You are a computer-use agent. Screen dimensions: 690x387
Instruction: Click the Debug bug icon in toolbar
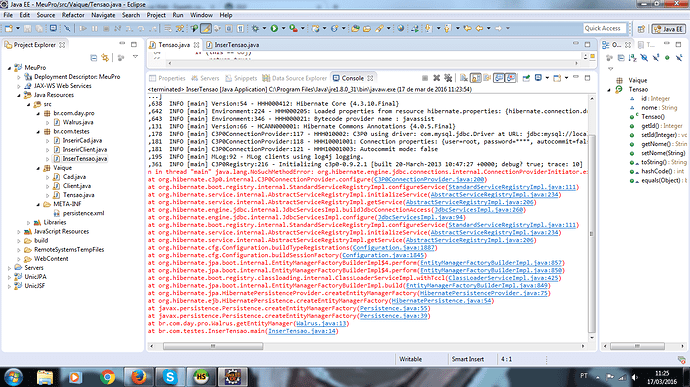click(x=255, y=29)
